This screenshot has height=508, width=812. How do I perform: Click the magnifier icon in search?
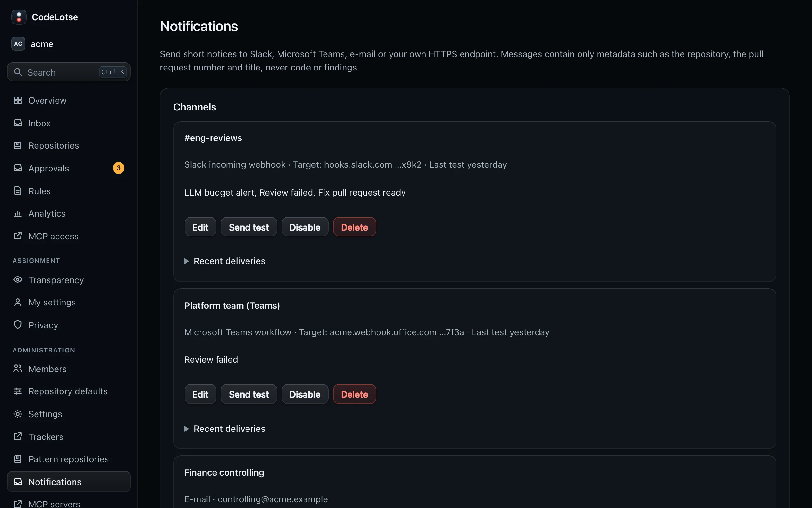(18, 72)
